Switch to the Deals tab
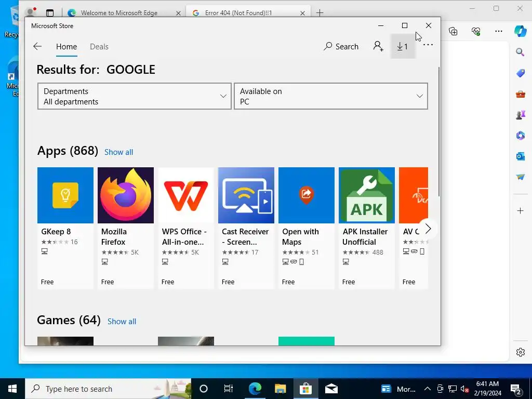The image size is (532, 399). tap(99, 46)
